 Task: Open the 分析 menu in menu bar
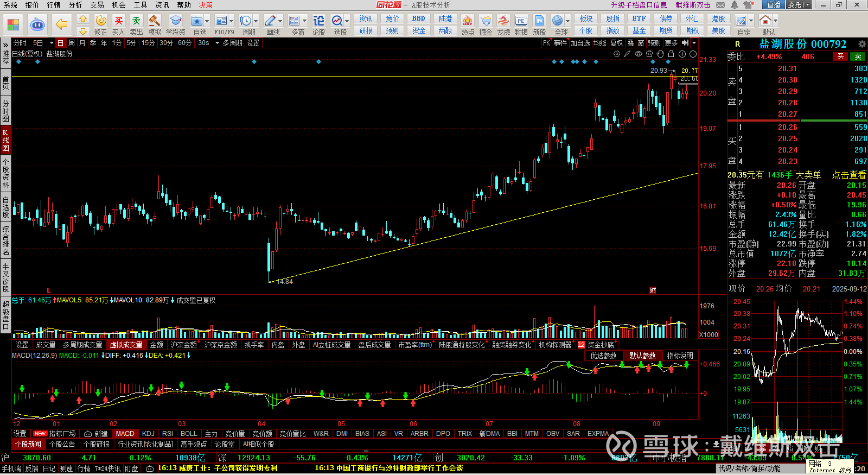click(x=75, y=5)
